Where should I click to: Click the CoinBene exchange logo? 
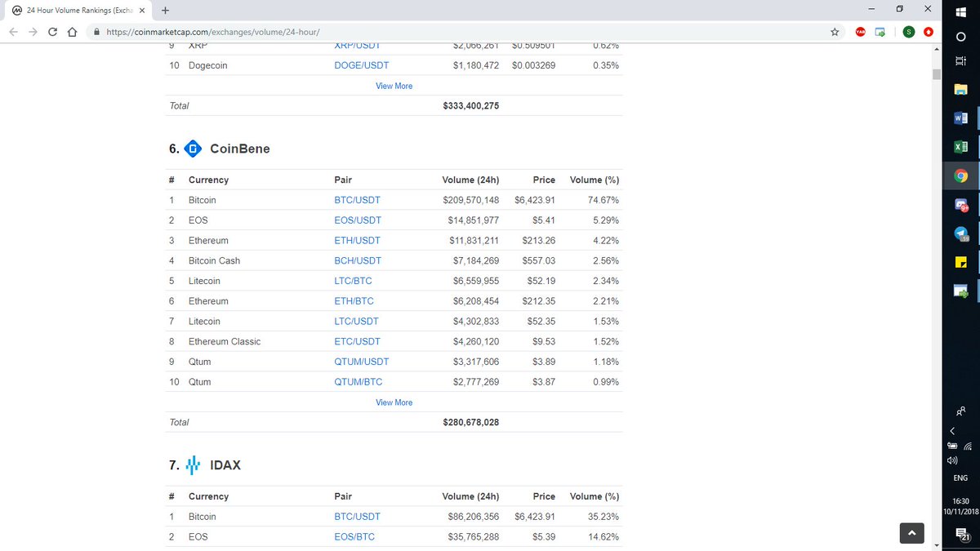193,149
